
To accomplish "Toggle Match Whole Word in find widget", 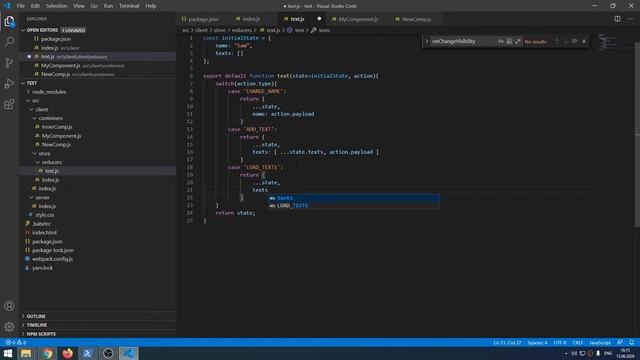I will pyautogui.click(x=509, y=41).
